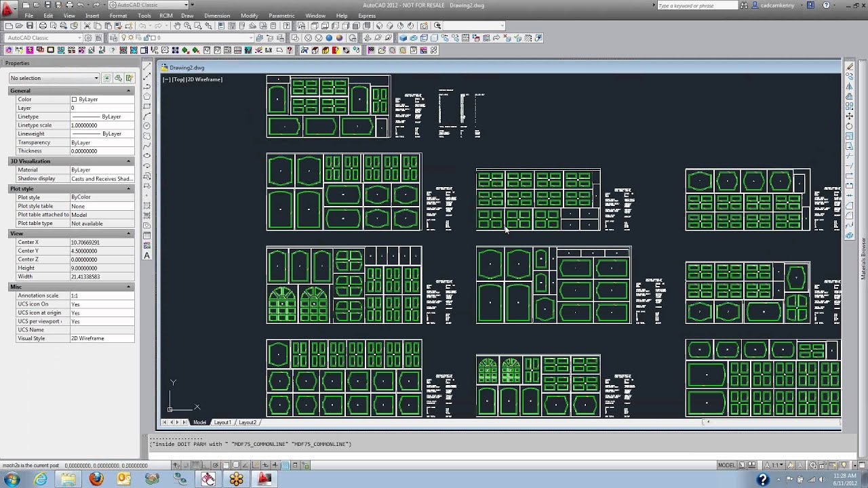
Task: Select the Spline draw tool
Action: pos(147,146)
